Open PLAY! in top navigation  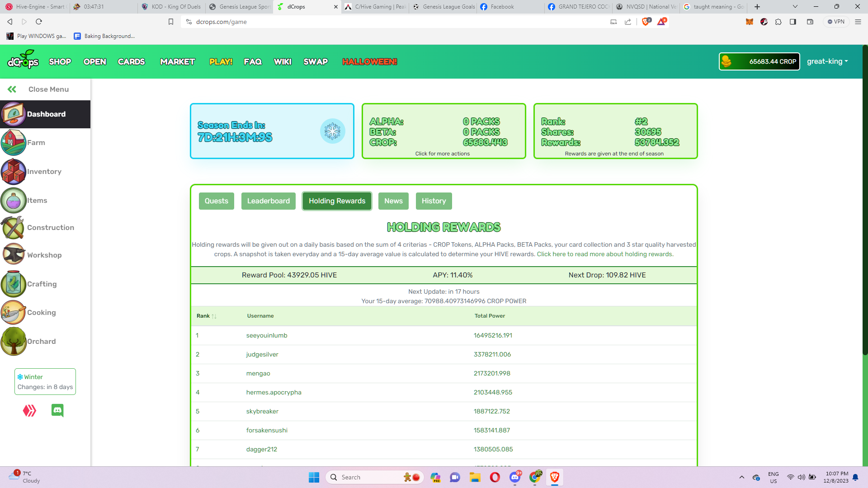[221, 61]
